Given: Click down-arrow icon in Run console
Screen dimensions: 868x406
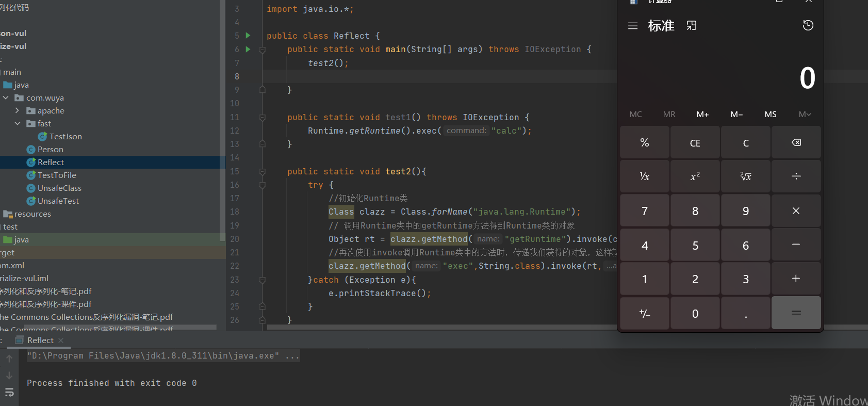Looking at the screenshot, I should point(9,376).
